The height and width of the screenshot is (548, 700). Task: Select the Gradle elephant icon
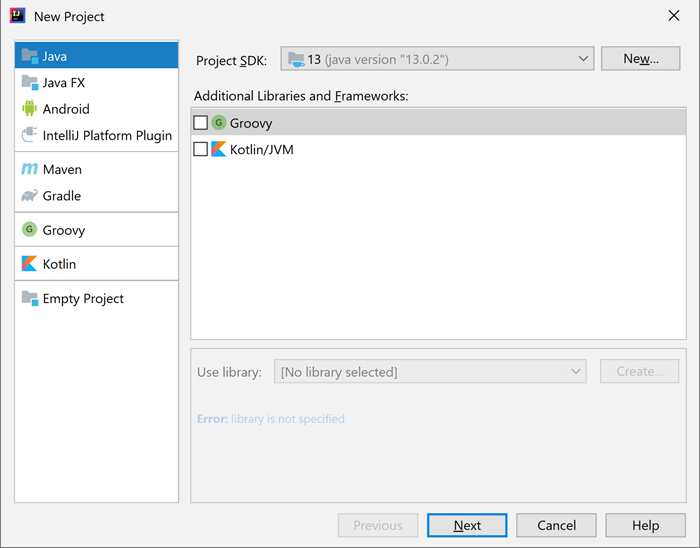coord(29,196)
